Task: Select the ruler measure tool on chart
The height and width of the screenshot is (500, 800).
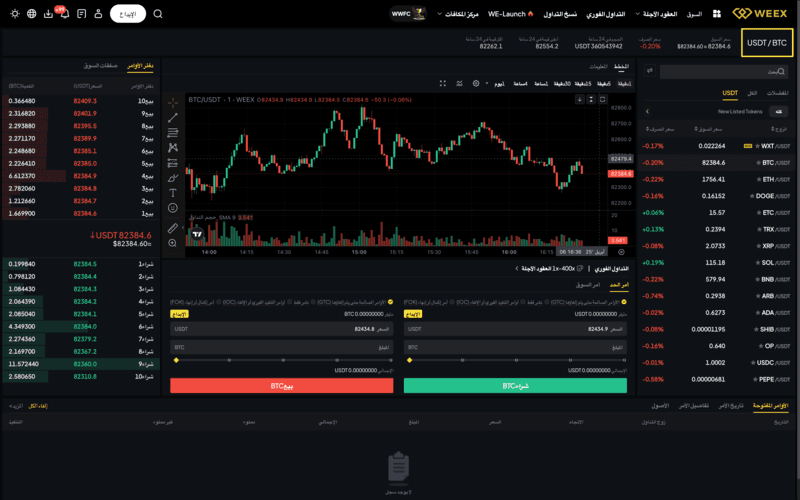Action: 173,228
